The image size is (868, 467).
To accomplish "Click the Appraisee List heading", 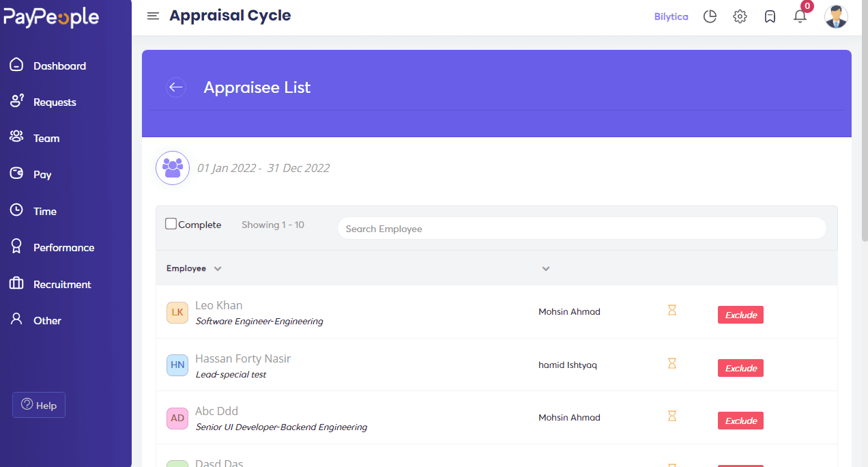I will point(257,87).
